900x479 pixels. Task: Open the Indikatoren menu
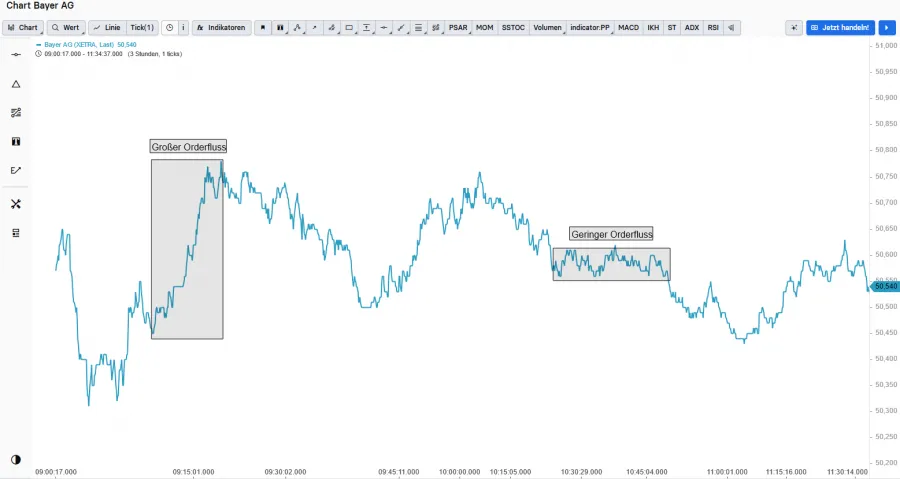tap(221, 28)
